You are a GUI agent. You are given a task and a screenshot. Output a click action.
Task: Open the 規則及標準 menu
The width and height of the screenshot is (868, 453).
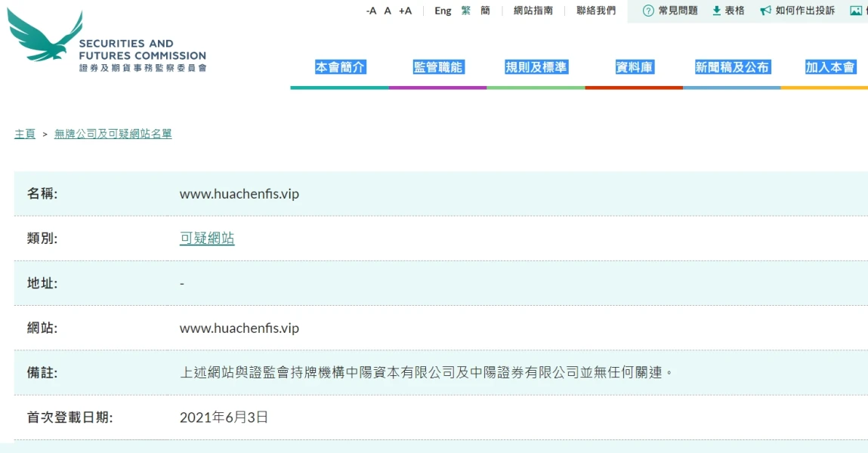[x=536, y=67]
